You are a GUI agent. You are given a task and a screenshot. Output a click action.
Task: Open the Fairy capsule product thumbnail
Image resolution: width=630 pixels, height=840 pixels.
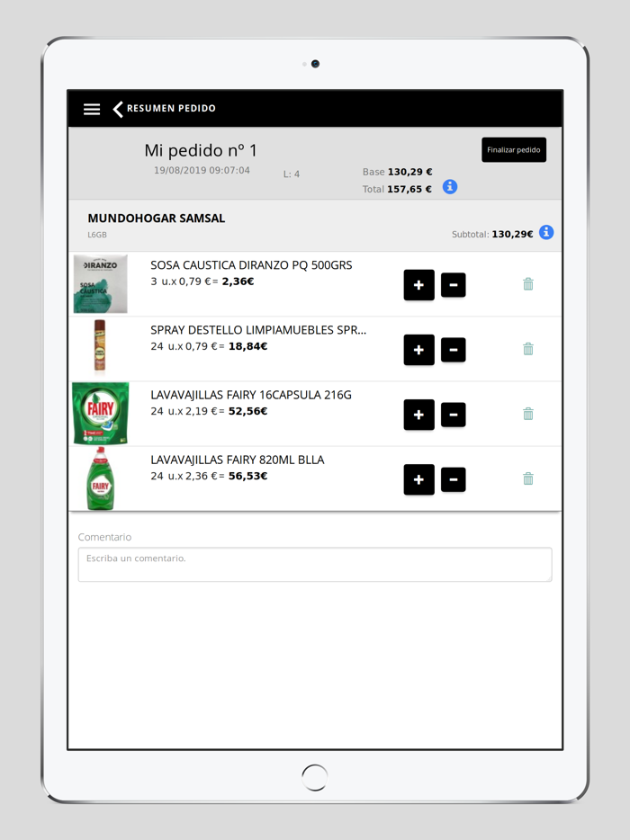[100, 413]
